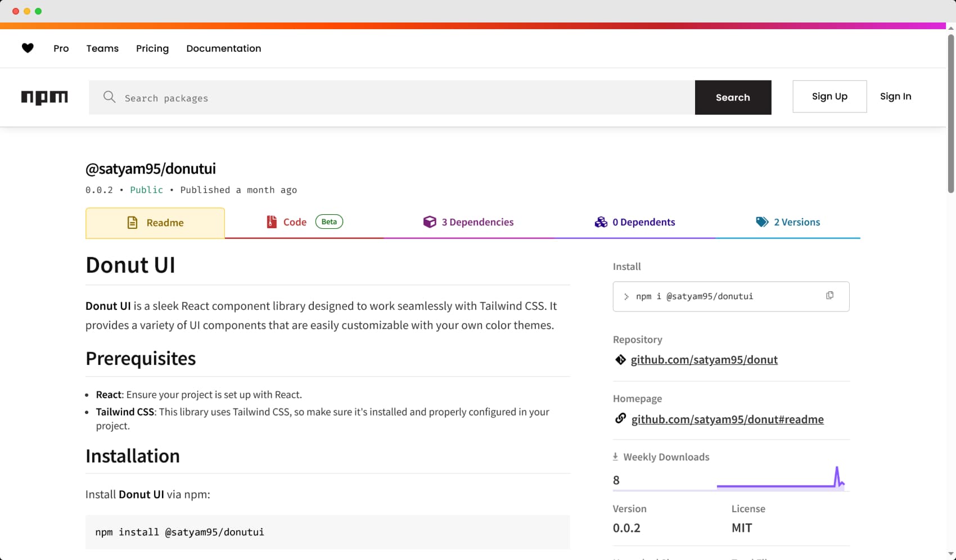Viewport: 956px width, 560px height.
Task: Click the Sign In link
Action: pyautogui.click(x=895, y=97)
